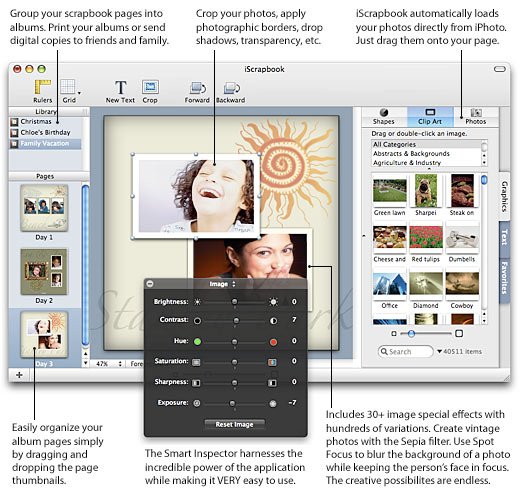Screen dimensions: 520x500
Task: Add a page with plus button
Action: coord(19,375)
